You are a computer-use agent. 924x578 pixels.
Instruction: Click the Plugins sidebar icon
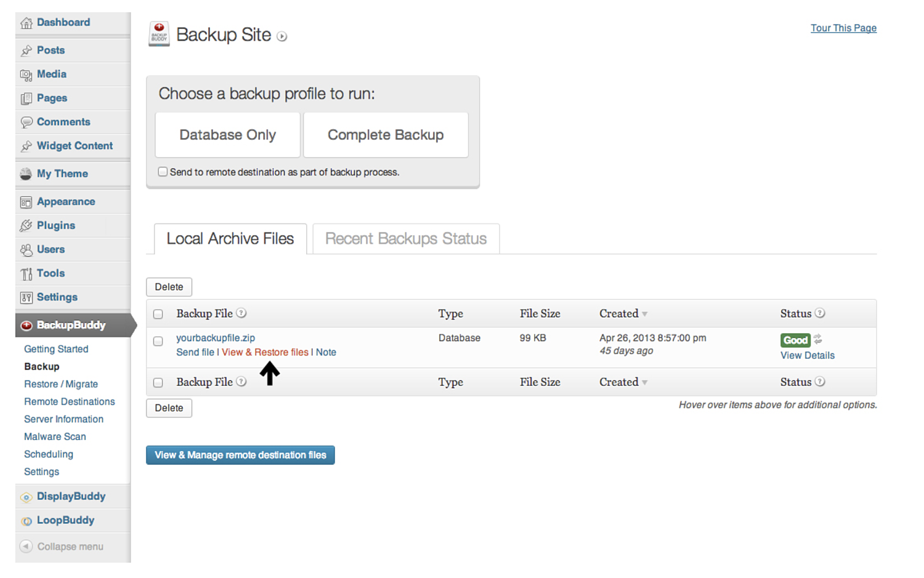[26, 225]
